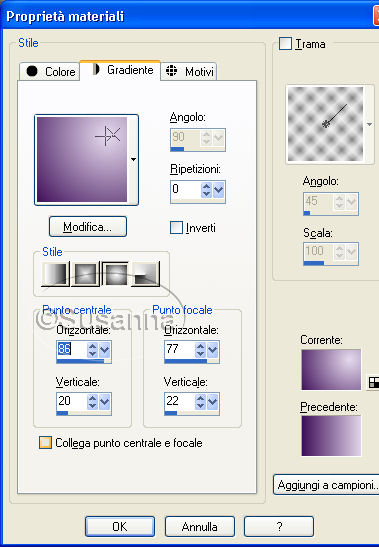Open the texture preview dropdown arrow
The width and height of the screenshot is (379, 547).
coord(369,124)
